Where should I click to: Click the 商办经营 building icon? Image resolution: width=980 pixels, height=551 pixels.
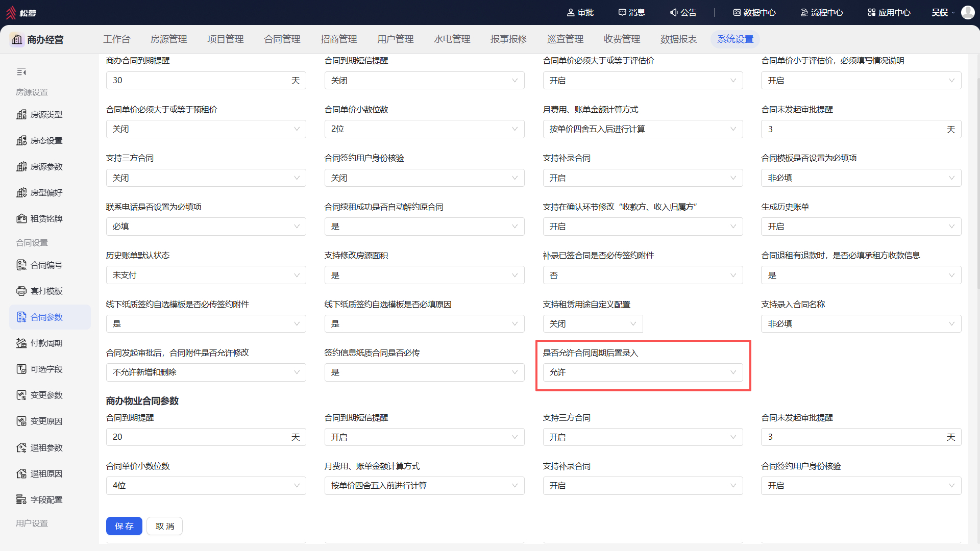[x=17, y=39]
